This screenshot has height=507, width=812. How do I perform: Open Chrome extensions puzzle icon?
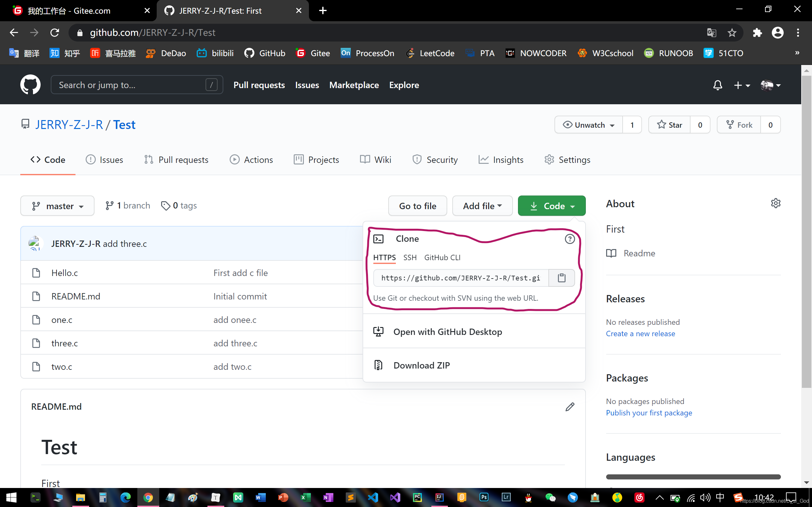point(757,33)
